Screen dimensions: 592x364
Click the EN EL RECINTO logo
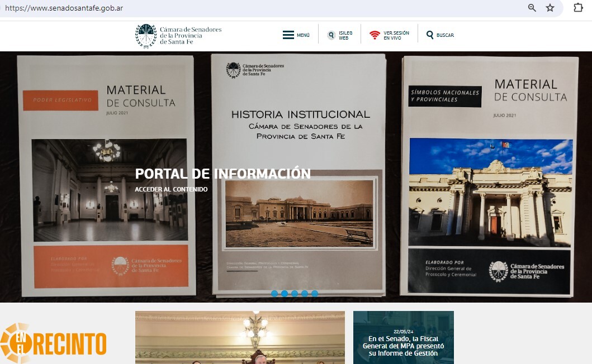pos(53,342)
